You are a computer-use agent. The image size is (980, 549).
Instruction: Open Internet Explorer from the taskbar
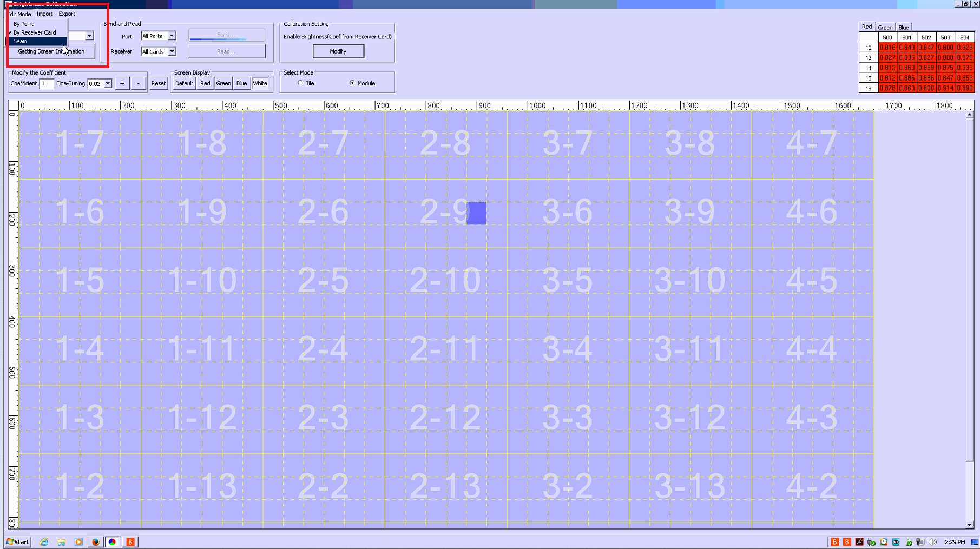click(44, 541)
